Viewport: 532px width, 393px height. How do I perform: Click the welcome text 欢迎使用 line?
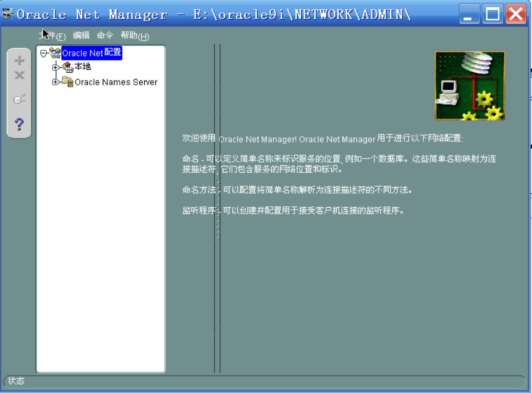tap(323, 138)
